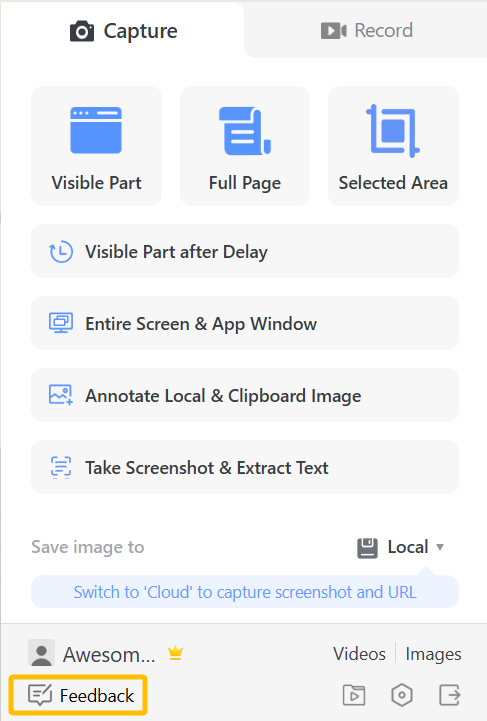Choose the Full Page capture icon
Image resolution: width=487 pixels, height=721 pixels.
[245, 131]
